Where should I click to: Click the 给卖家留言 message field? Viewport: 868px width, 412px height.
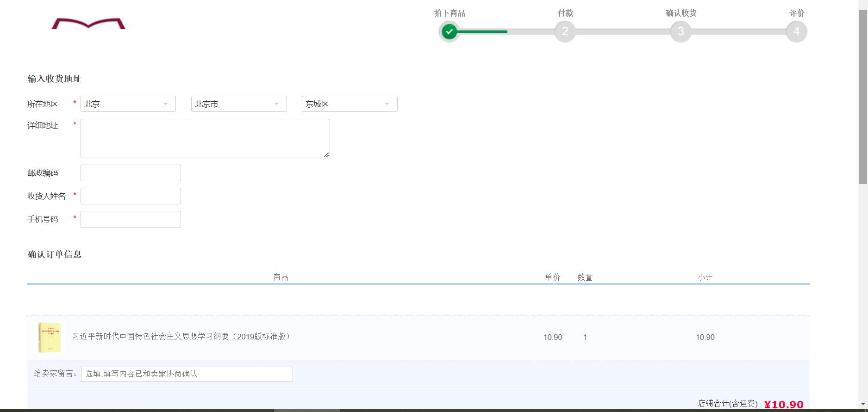pos(187,374)
